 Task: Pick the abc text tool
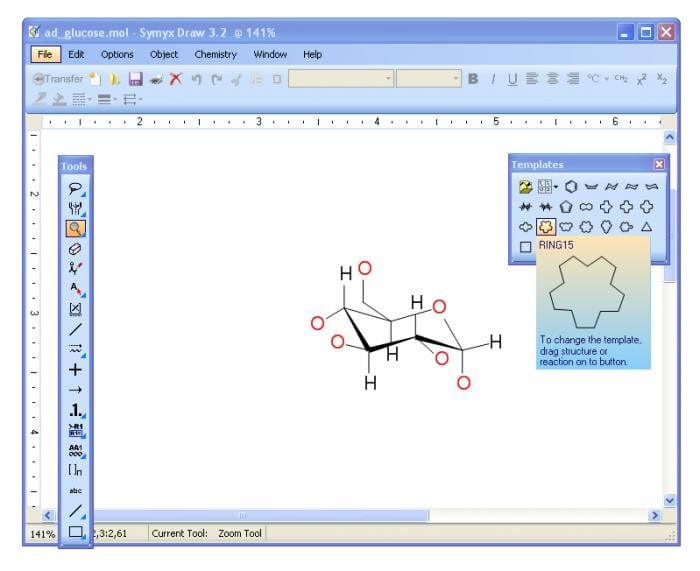(x=75, y=491)
